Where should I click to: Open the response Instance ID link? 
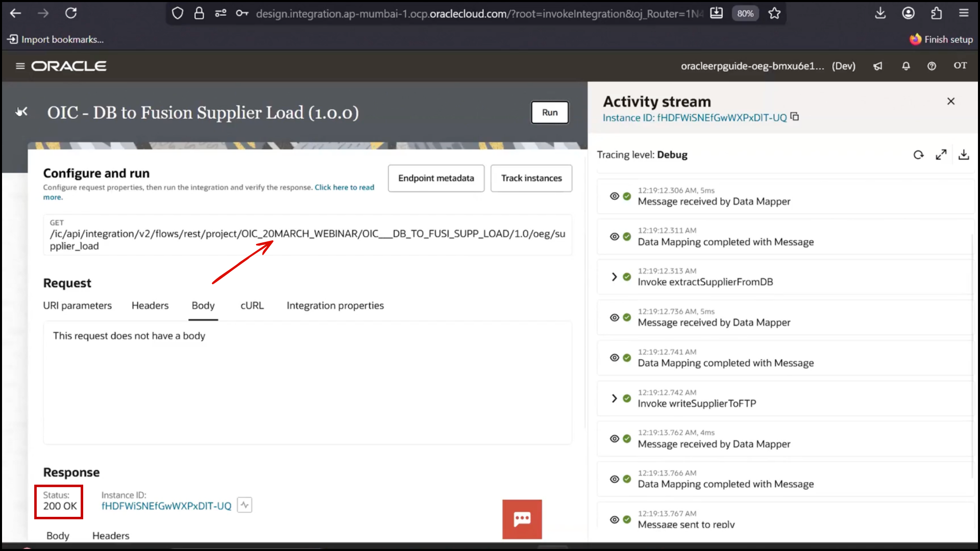(x=166, y=506)
